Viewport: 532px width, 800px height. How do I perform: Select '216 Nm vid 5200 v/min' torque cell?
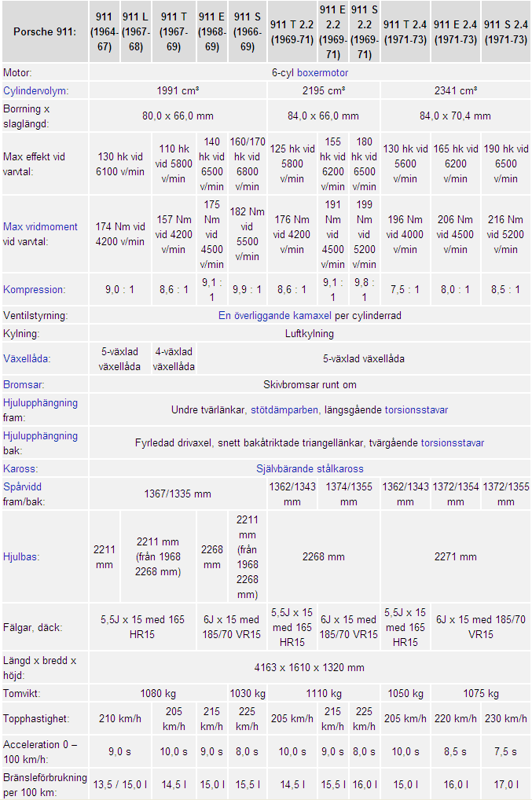click(505, 234)
